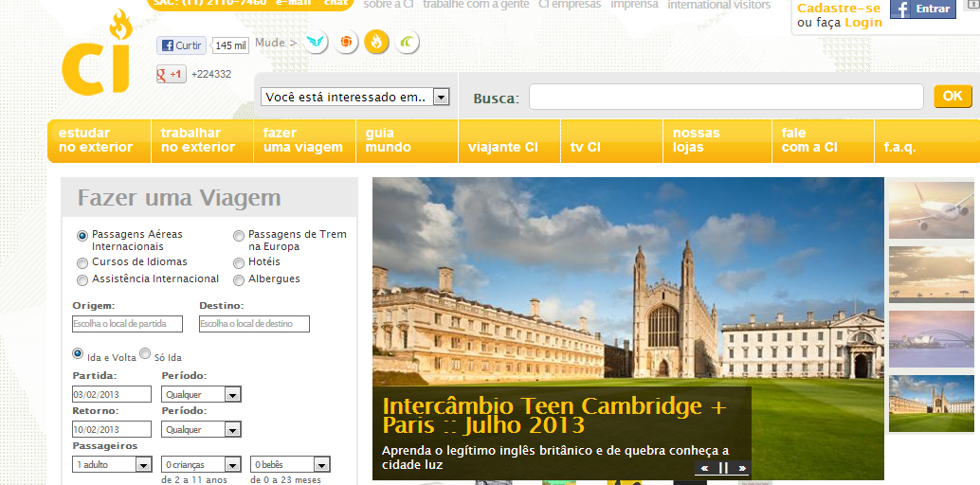Open Partida Período dropdown

pyautogui.click(x=201, y=394)
